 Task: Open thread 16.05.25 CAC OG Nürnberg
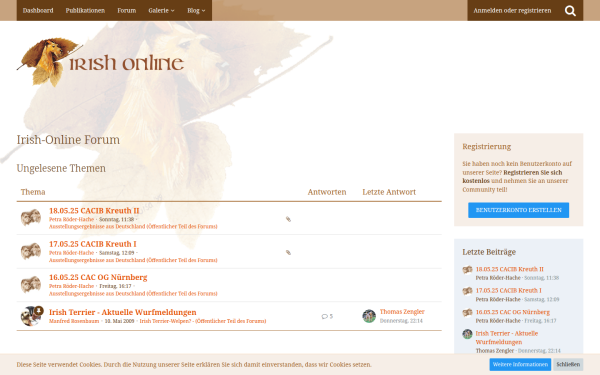[98, 277]
